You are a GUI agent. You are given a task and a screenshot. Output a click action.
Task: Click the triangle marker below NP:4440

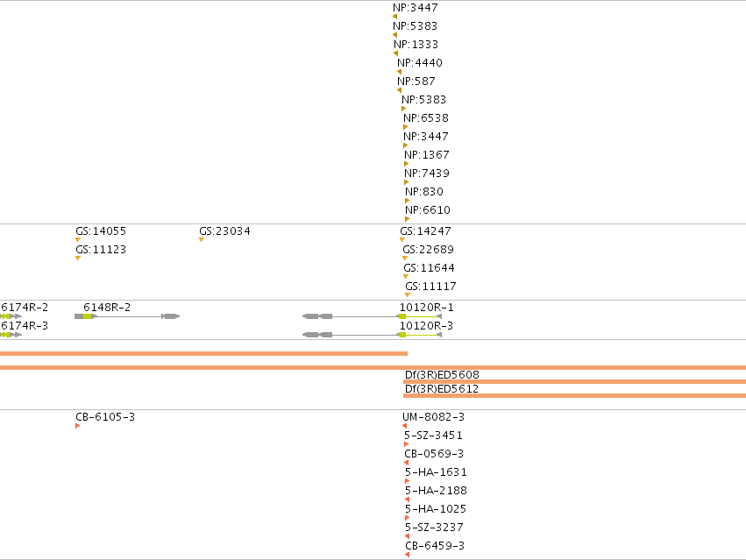pyautogui.click(x=399, y=72)
